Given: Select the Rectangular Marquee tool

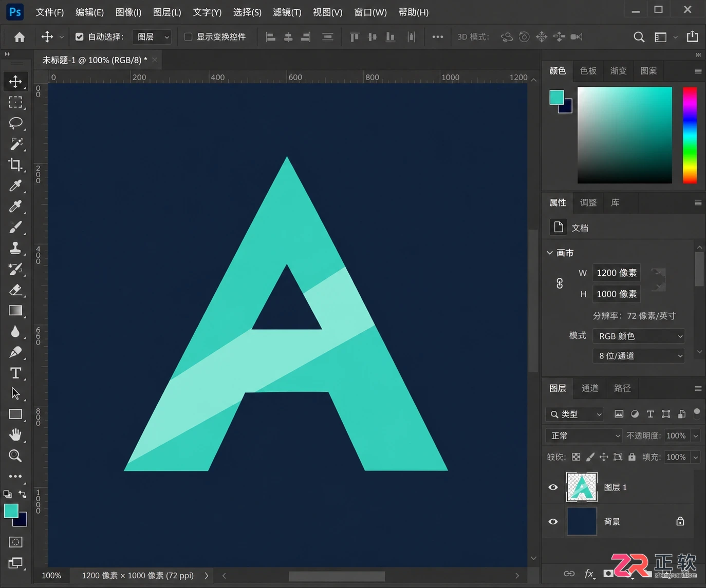Looking at the screenshot, I should (15, 102).
